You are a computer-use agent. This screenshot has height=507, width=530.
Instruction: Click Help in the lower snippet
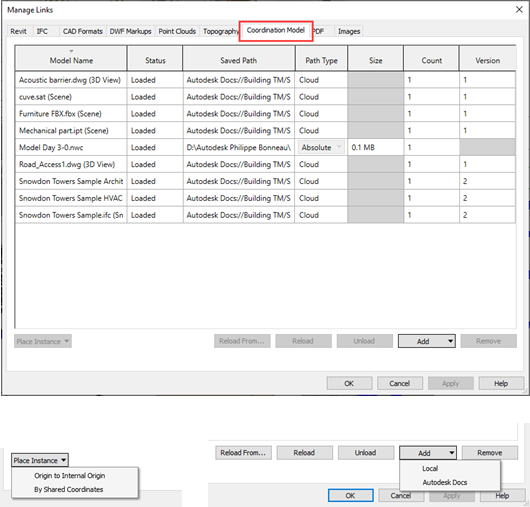[502, 496]
